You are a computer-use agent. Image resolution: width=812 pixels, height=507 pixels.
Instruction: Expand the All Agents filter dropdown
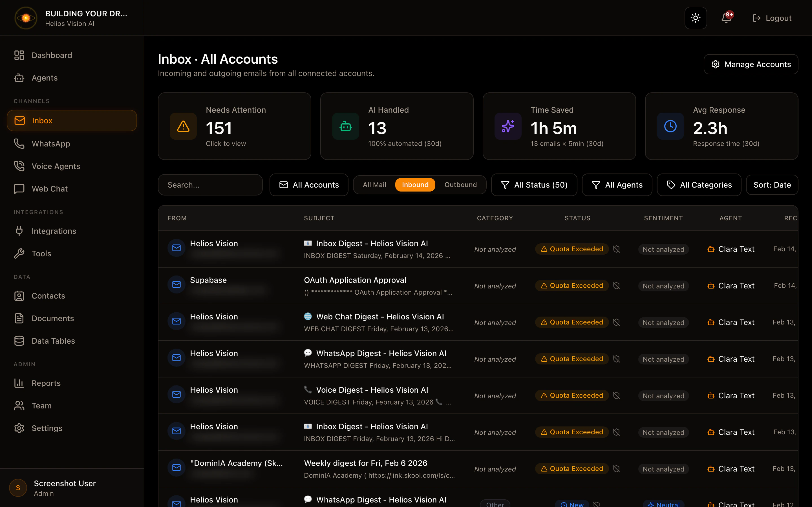[x=617, y=185]
